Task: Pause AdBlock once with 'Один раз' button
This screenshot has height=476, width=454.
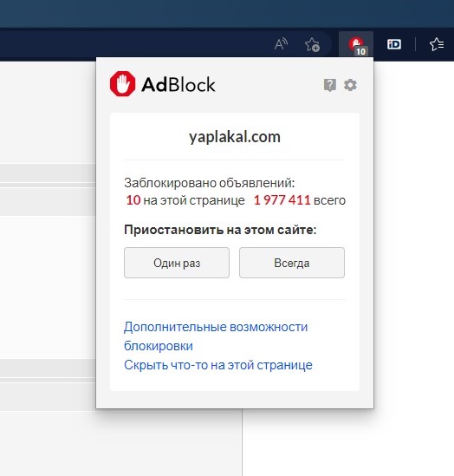Action: [x=177, y=263]
